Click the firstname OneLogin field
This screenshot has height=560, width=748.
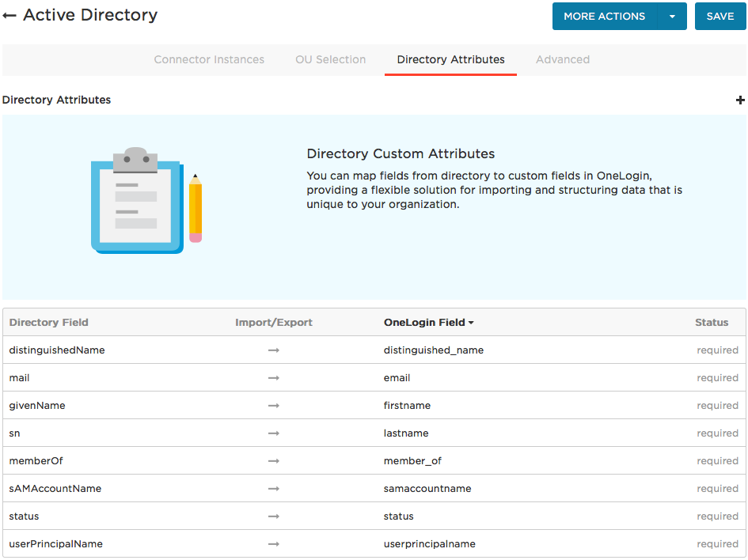tap(407, 405)
